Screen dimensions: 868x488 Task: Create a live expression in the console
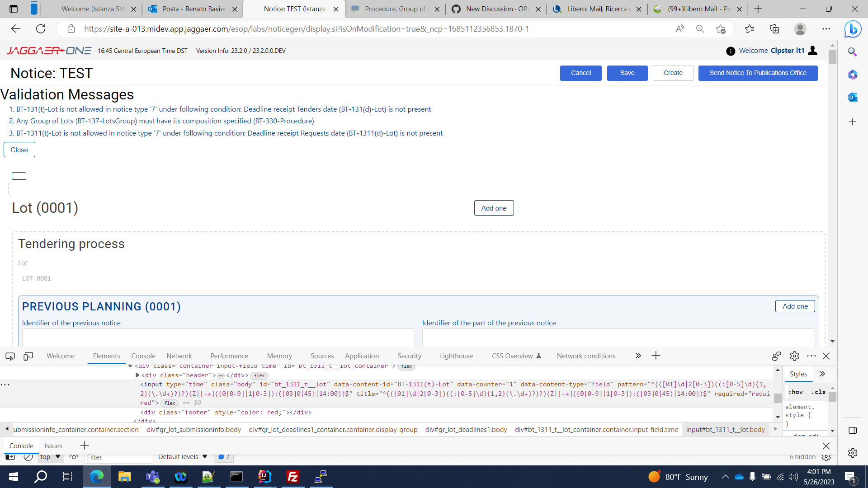click(x=74, y=457)
